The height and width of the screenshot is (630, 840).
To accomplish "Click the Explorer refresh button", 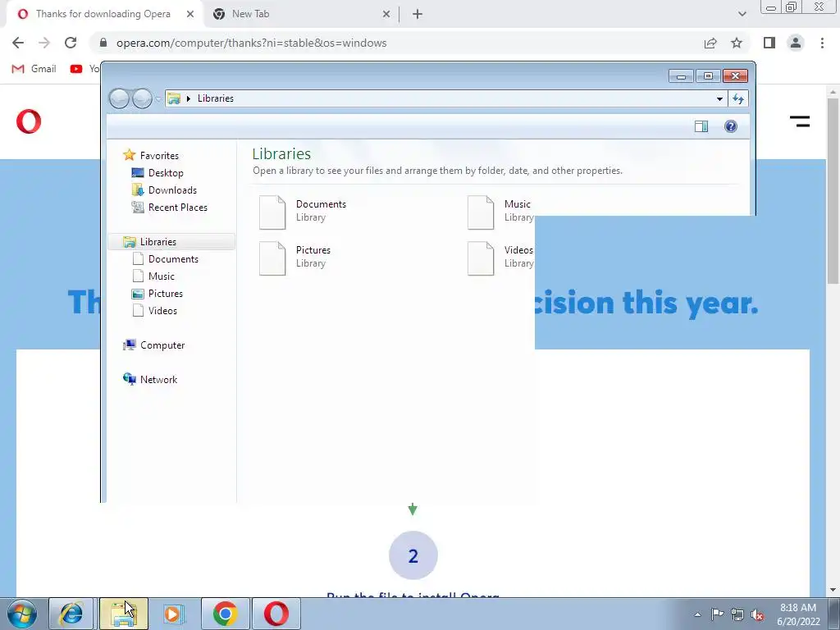I will pyautogui.click(x=738, y=98).
